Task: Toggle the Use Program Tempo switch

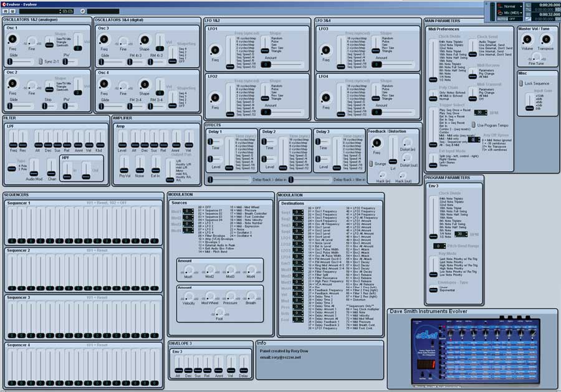Action: click(473, 125)
